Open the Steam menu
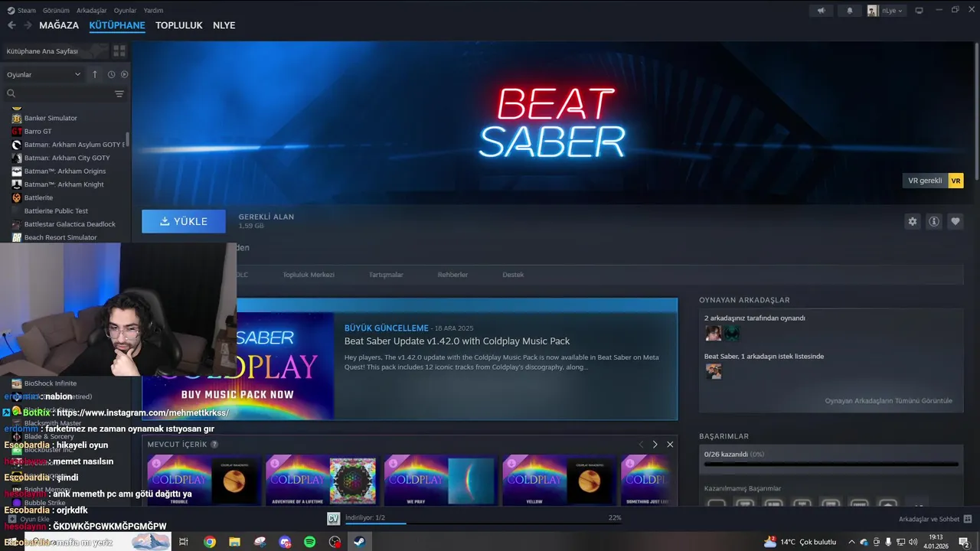980x551 pixels. [x=22, y=11]
